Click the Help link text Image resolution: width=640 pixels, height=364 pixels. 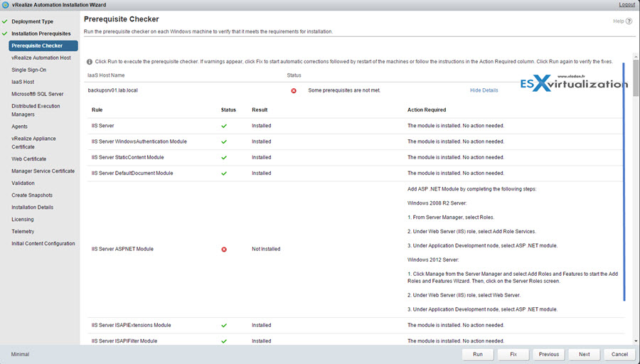click(x=619, y=21)
